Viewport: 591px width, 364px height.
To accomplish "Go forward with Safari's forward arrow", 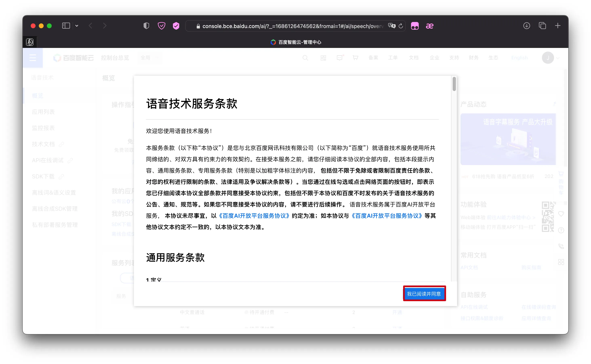I will 105,26.
